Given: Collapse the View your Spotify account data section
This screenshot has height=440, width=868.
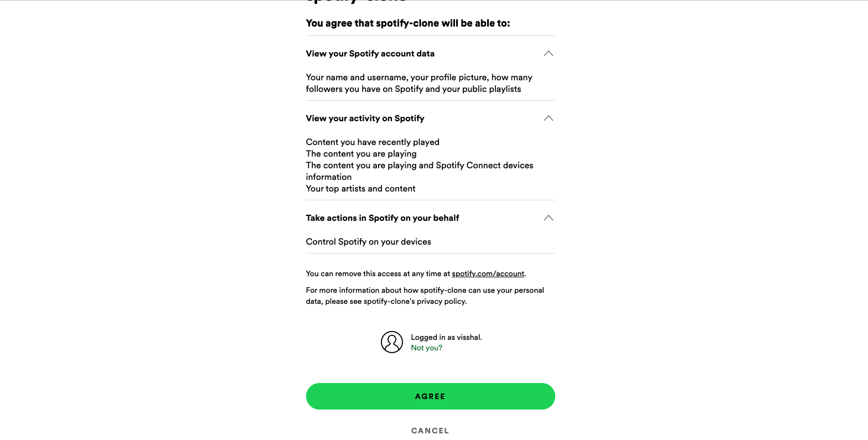Looking at the screenshot, I should pos(548,54).
